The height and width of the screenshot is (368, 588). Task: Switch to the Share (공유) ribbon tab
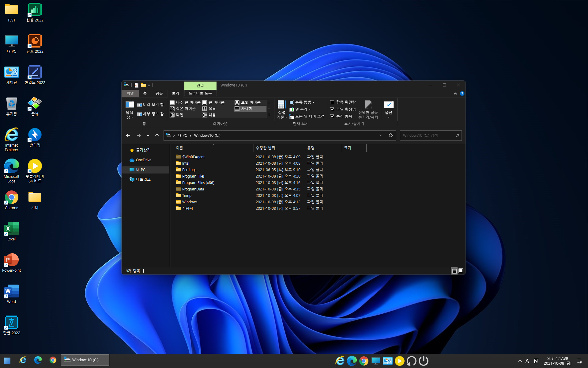coord(159,93)
